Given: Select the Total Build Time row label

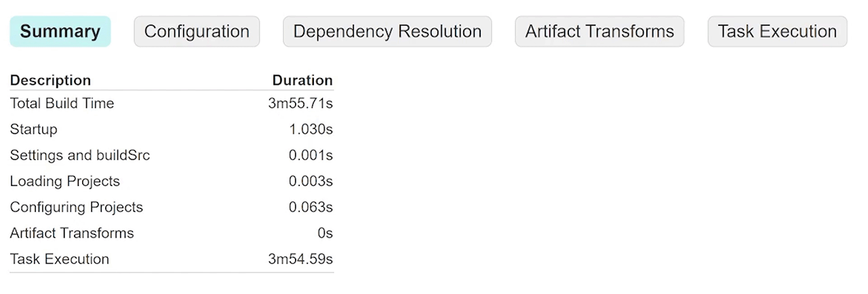Looking at the screenshot, I should [x=62, y=103].
